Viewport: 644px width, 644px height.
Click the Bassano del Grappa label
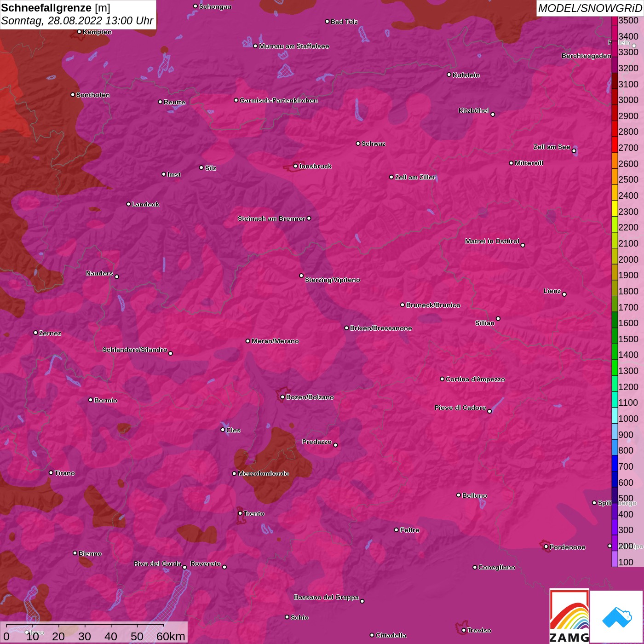327,597
